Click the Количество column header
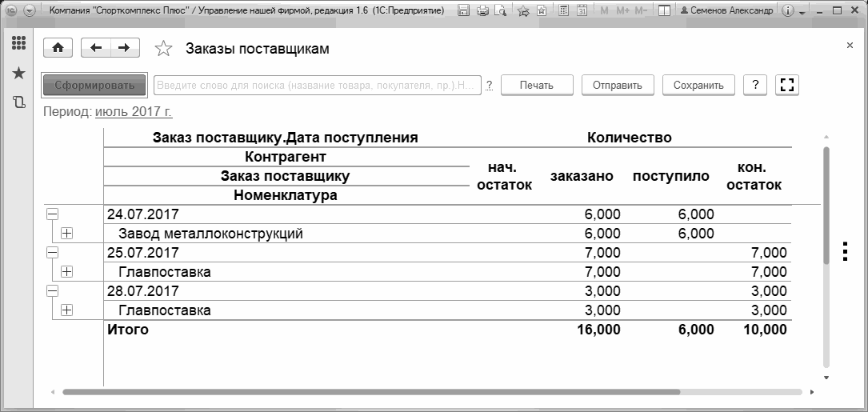Viewport: 868px width, 412px height. point(630,138)
